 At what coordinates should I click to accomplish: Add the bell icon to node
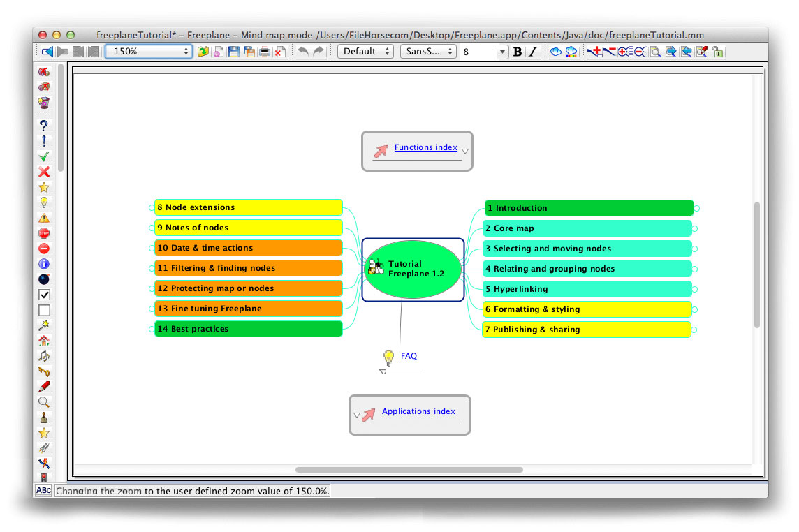tap(44, 418)
